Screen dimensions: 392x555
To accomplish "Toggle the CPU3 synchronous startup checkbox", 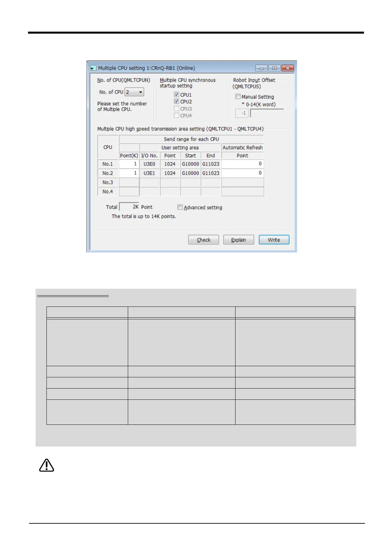I will click(x=177, y=108).
